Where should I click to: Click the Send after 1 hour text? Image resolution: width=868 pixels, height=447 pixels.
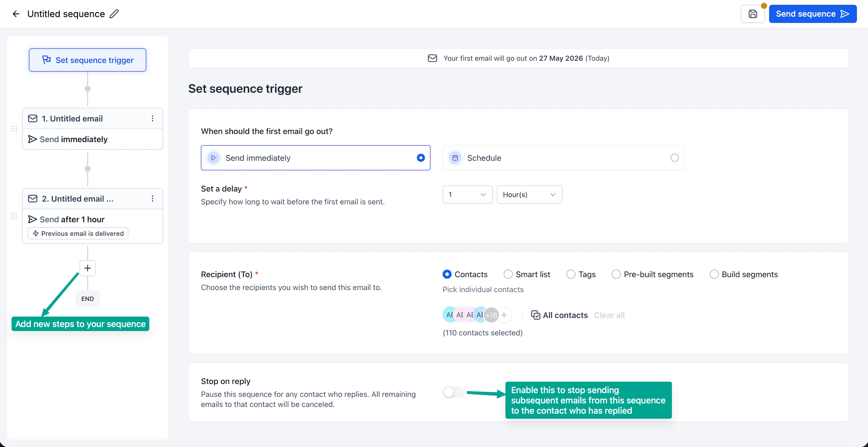click(x=72, y=220)
